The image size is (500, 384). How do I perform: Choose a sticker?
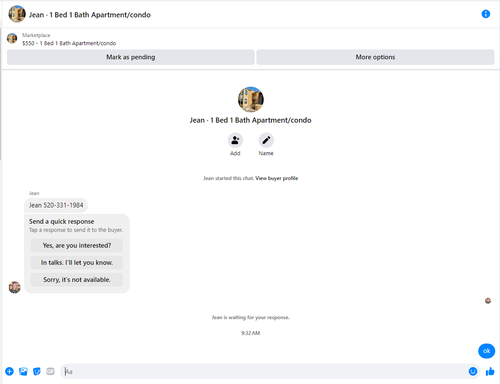[37, 371]
